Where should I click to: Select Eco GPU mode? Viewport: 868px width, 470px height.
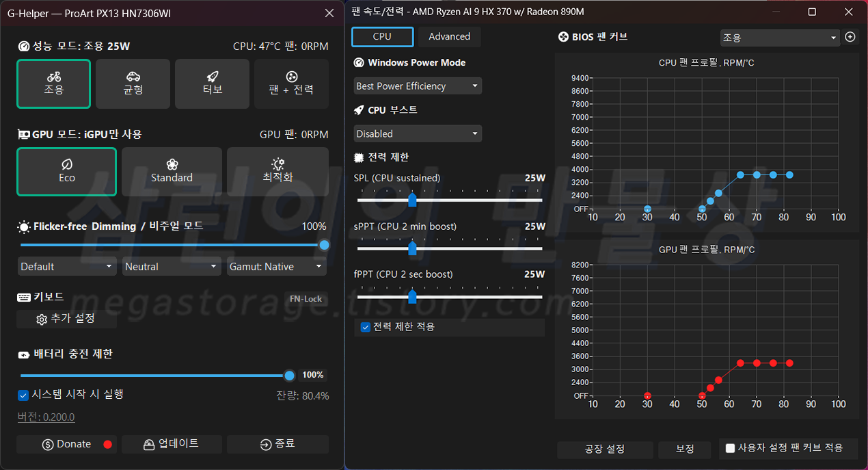pos(67,171)
